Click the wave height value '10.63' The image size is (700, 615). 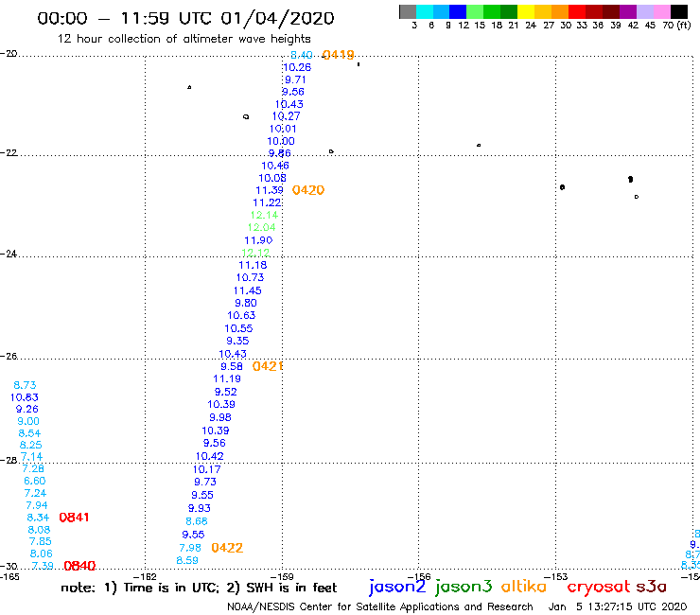pyautogui.click(x=241, y=315)
